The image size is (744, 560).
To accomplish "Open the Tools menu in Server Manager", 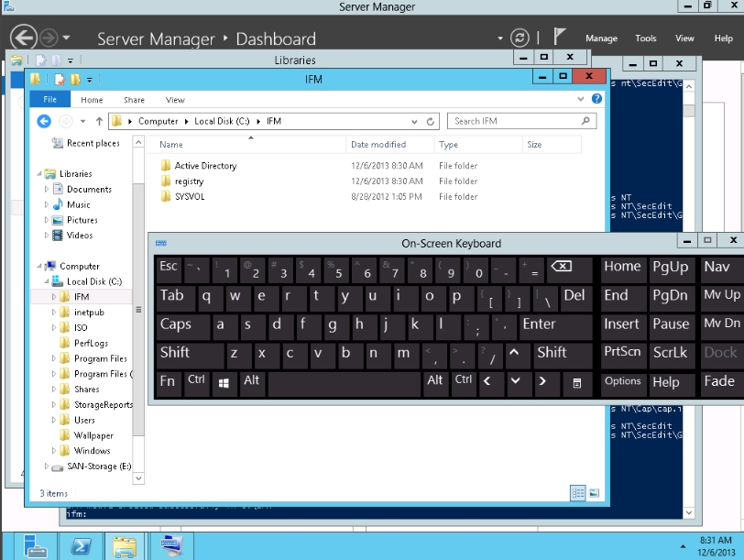I will (x=646, y=38).
